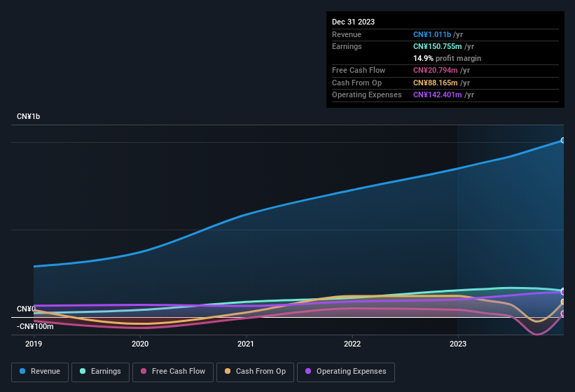Click the 2023 x-axis label

tap(458, 344)
